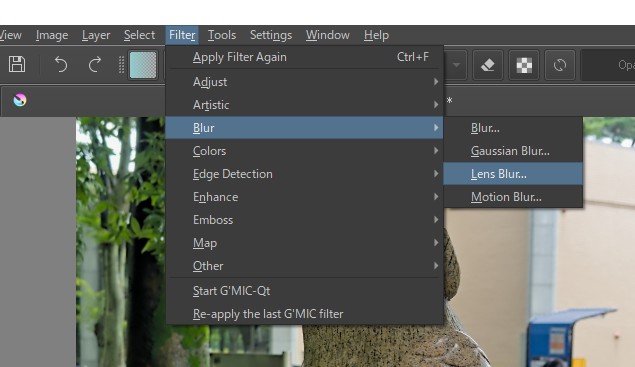
Task: Expand the Blur filter submenu
Action: (x=305, y=128)
